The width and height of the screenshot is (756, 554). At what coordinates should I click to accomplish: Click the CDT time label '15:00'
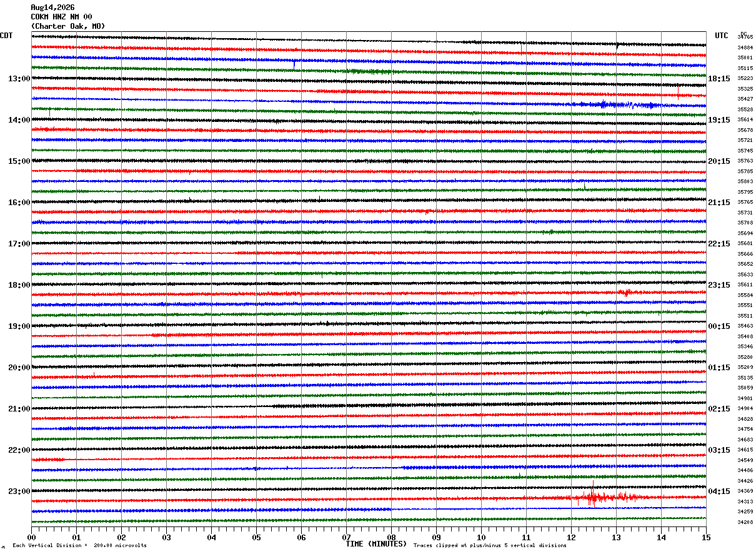(x=19, y=161)
